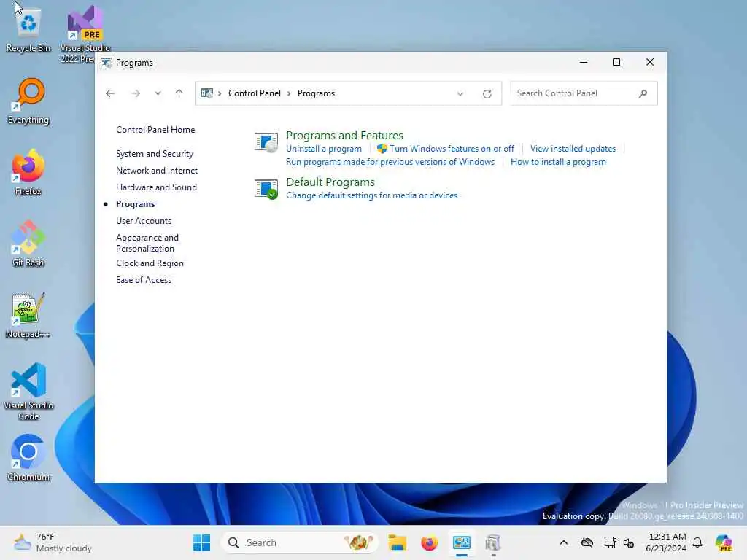Expand address bar history dropdown
This screenshot has width=747, height=560.
pyautogui.click(x=460, y=94)
